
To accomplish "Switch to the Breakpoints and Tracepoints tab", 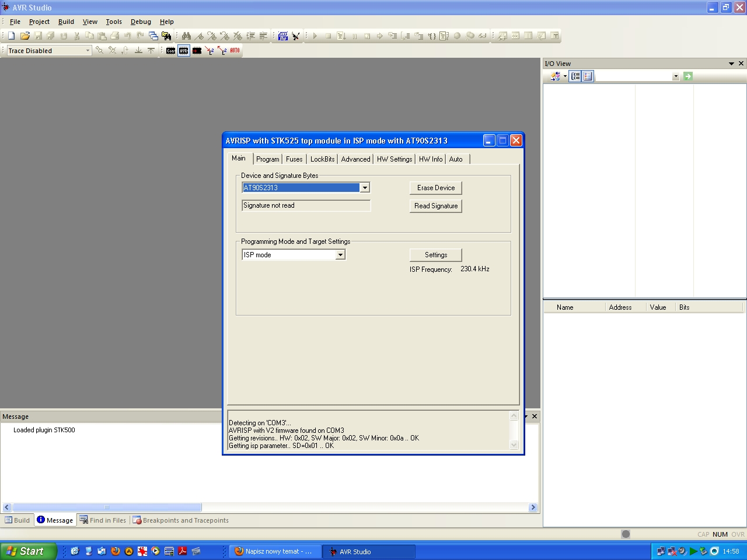I will coord(181,520).
